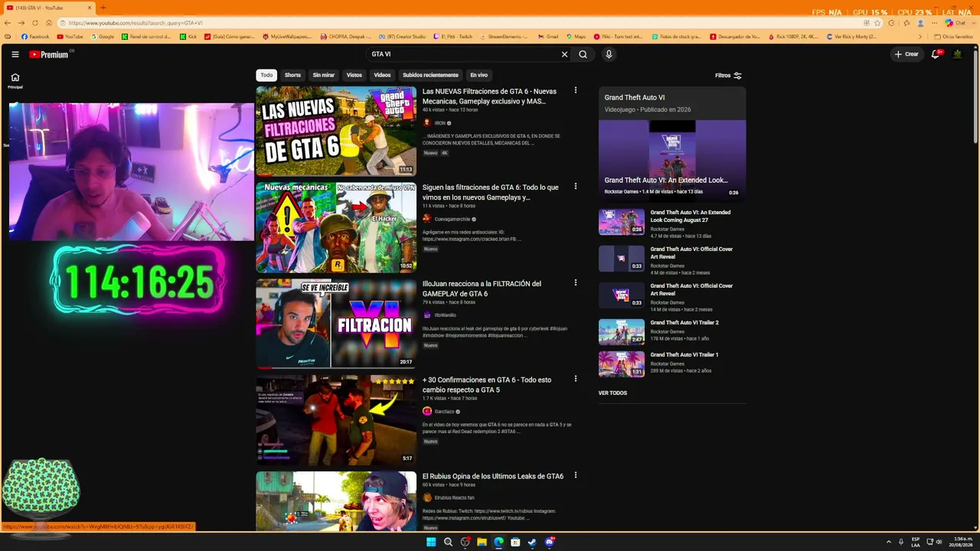980x551 pixels.
Task: Click the YouTube search box
Action: [x=461, y=54]
